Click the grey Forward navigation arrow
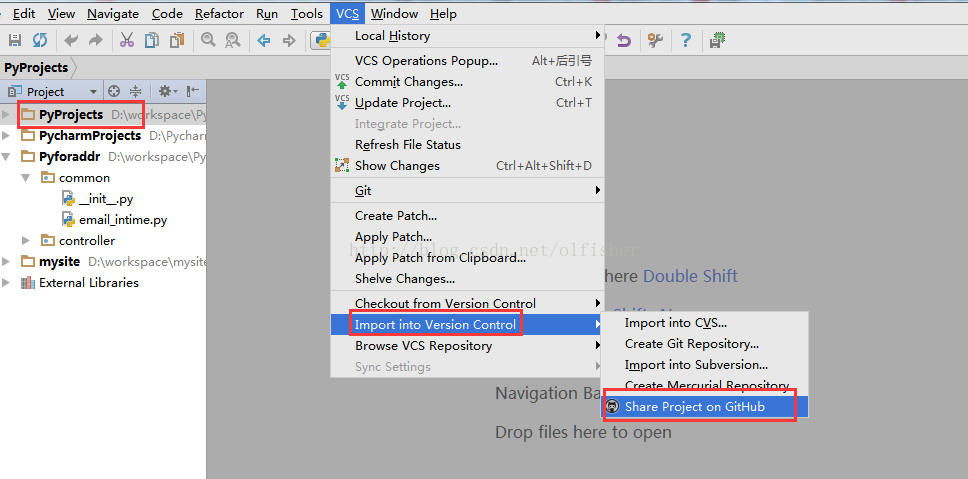Image resolution: width=968 pixels, height=479 pixels. click(289, 41)
